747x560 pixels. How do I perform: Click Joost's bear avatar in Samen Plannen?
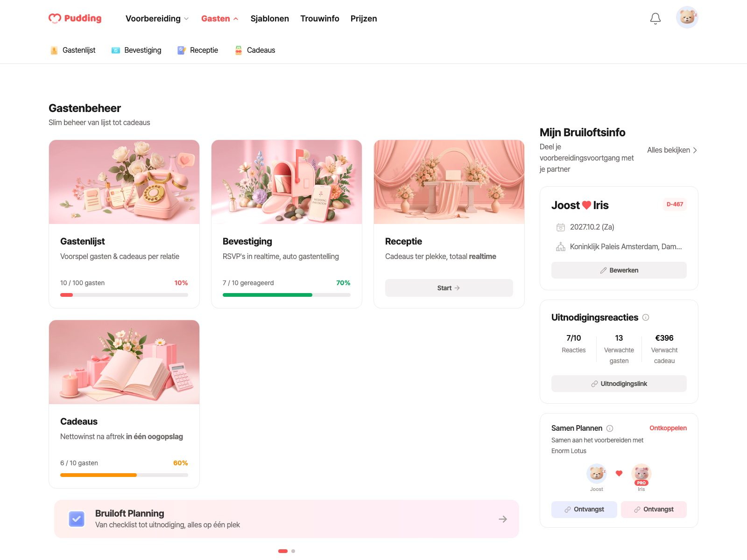point(597,474)
